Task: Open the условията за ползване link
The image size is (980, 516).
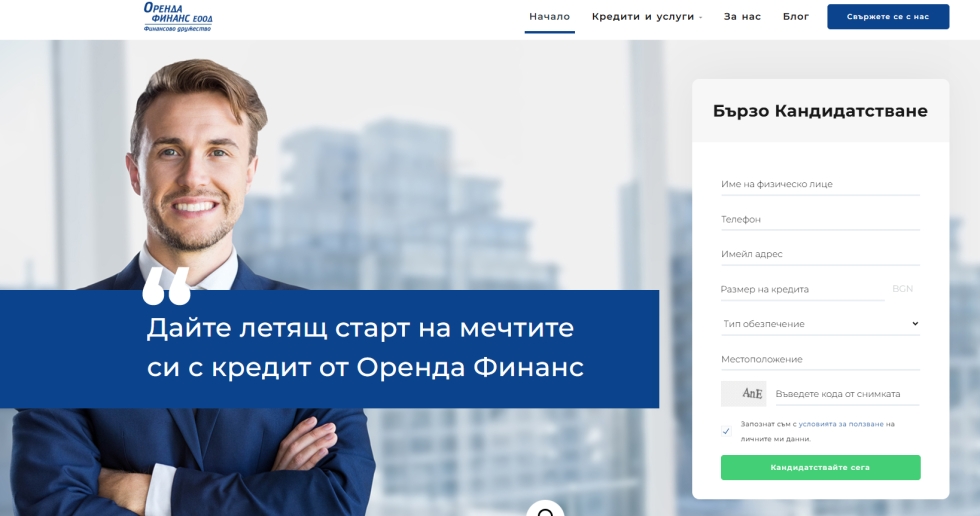Action: point(841,424)
